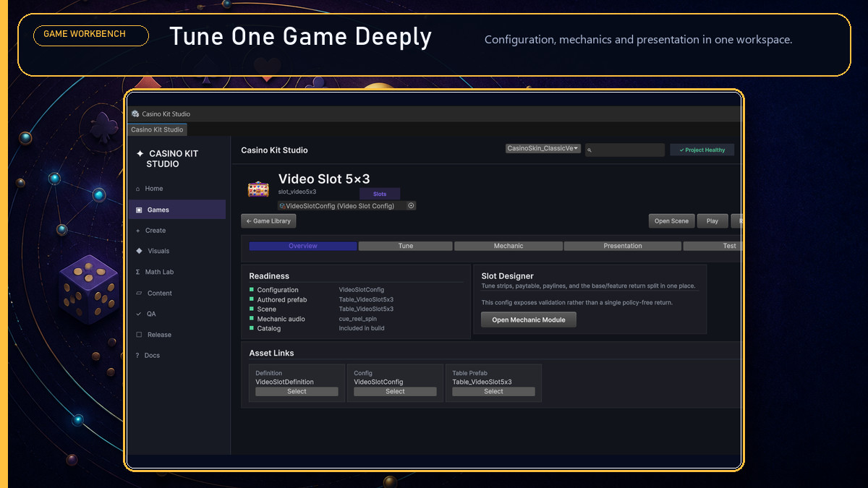The height and width of the screenshot is (488, 868).
Task: Click the Authored prefab readiness row
Action: tap(355, 299)
